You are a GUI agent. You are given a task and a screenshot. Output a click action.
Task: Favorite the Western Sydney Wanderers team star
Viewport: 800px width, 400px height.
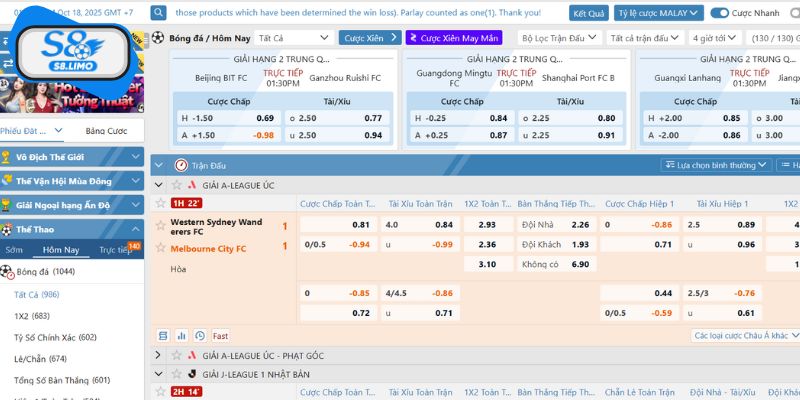(158, 224)
